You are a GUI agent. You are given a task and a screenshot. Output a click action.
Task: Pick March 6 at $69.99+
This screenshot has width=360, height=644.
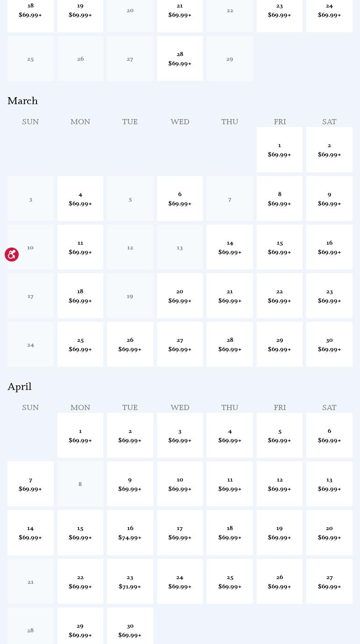coord(180,199)
